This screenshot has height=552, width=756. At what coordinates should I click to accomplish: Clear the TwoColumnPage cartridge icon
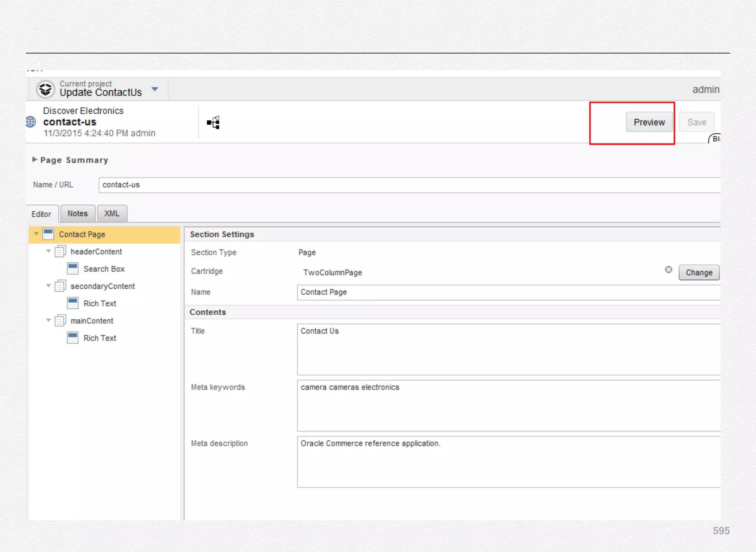pyautogui.click(x=669, y=270)
